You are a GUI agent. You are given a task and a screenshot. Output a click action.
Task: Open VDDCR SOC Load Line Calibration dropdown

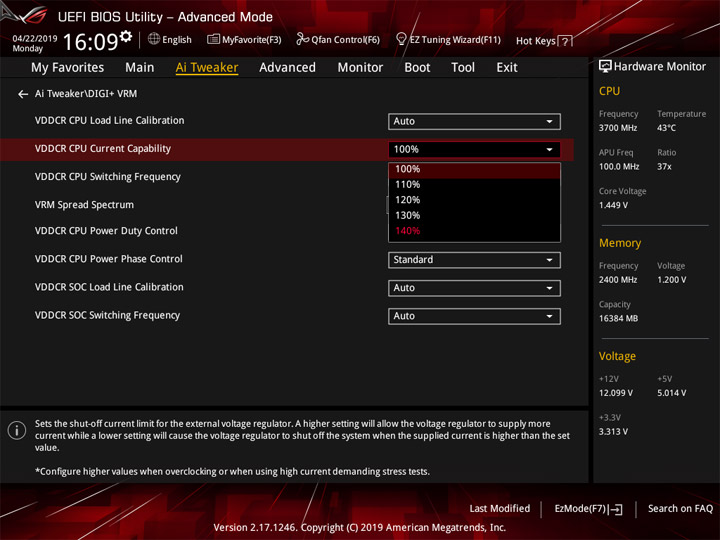coord(474,288)
